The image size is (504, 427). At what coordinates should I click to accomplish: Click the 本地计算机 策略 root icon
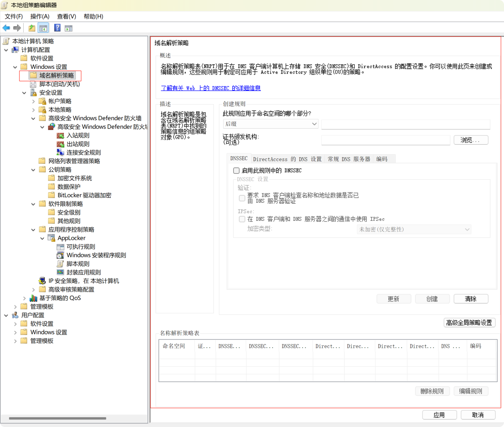point(6,41)
